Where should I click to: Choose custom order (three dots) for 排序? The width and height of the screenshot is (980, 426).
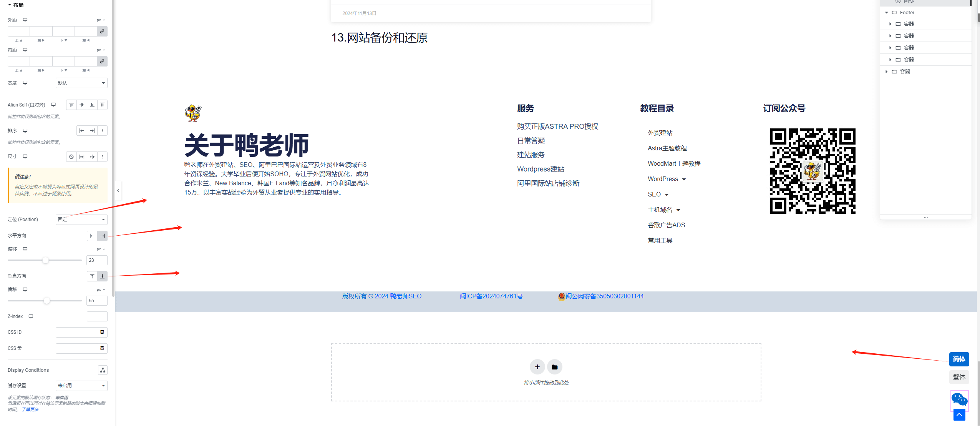tap(103, 131)
